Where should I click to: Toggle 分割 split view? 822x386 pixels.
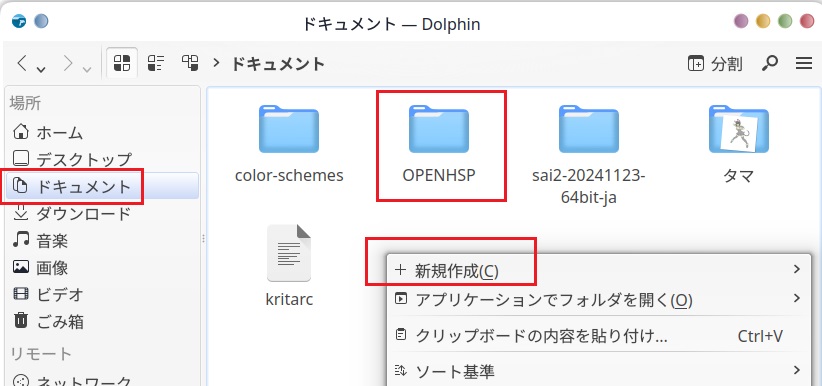(x=715, y=63)
